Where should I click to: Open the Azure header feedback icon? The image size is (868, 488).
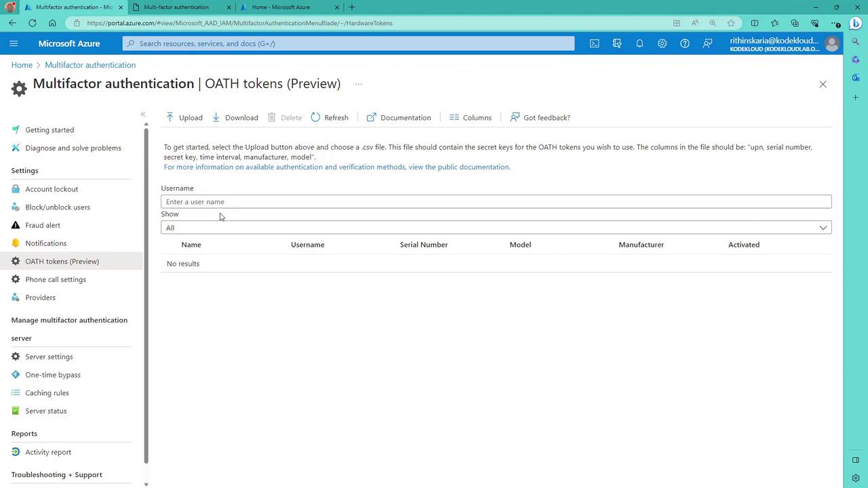click(707, 43)
